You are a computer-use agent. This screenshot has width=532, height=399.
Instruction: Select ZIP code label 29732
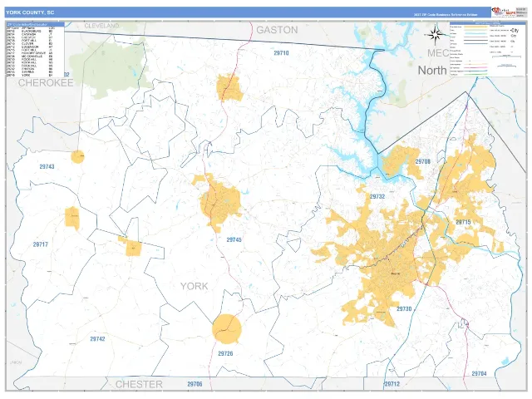click(x=377, y=196)
